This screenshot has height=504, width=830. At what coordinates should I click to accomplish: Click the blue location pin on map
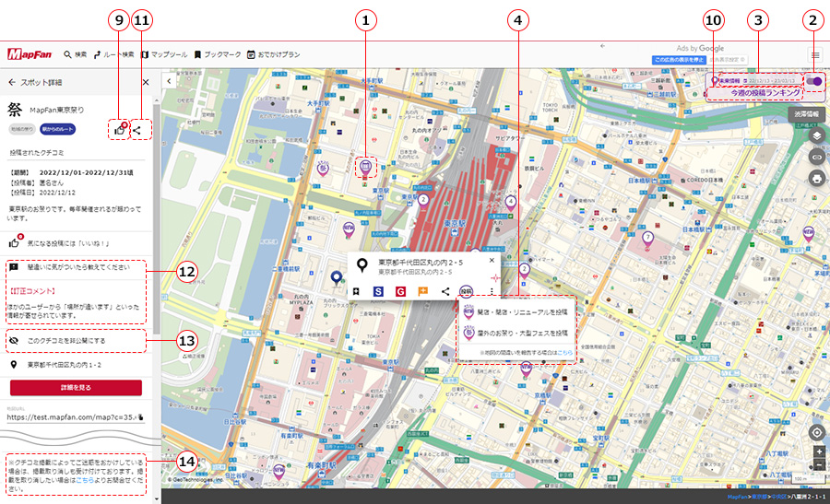click(336, 277)
